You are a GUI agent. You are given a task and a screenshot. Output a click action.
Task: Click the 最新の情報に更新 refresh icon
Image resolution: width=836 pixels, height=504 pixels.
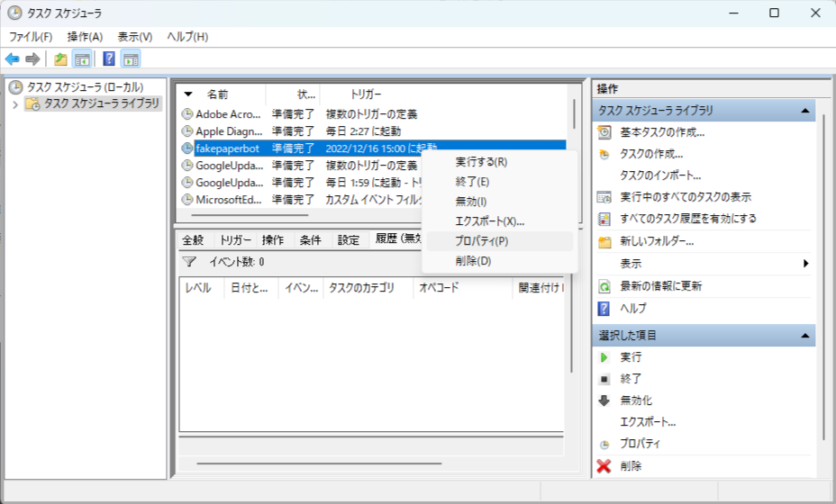coord(604,286)
